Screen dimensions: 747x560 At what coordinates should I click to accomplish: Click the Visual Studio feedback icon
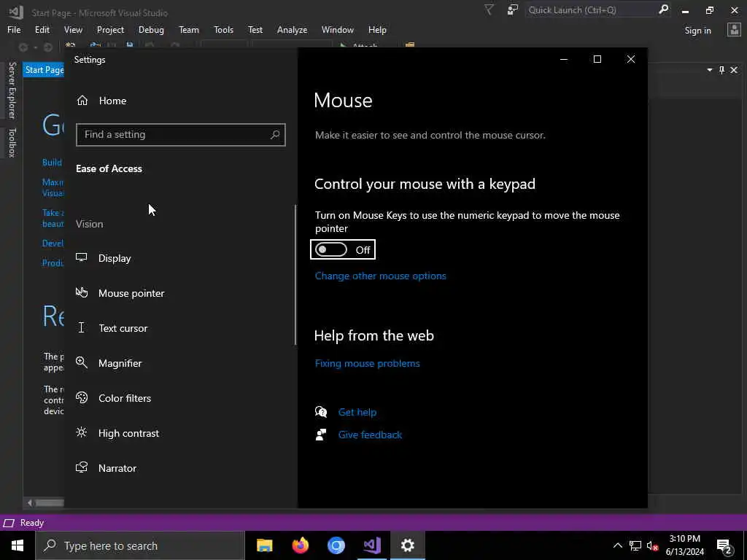[x=512, y=9]
